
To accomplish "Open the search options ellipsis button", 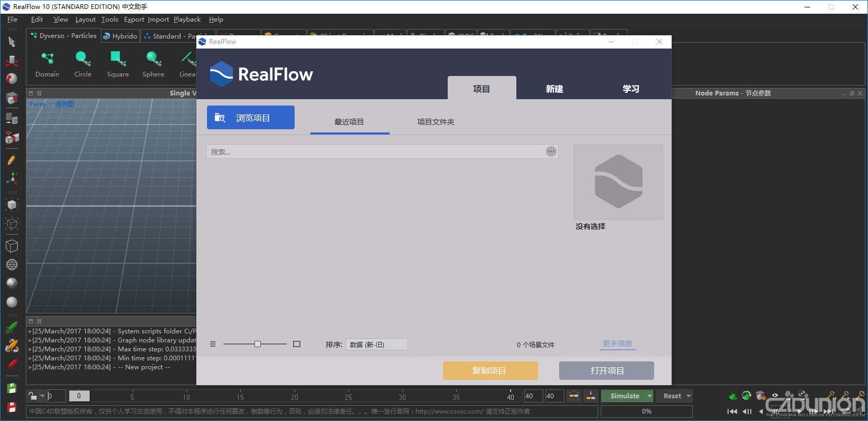I will pos(551,151).
